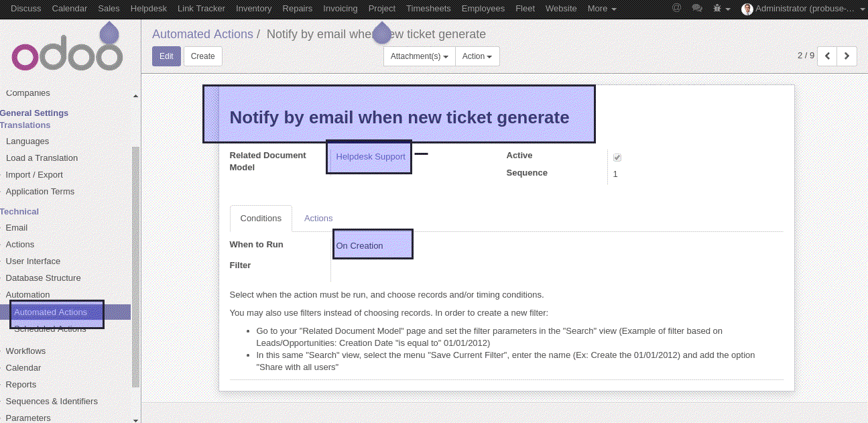
Task: Open the Timesheets menu
Action: (429, 9)
